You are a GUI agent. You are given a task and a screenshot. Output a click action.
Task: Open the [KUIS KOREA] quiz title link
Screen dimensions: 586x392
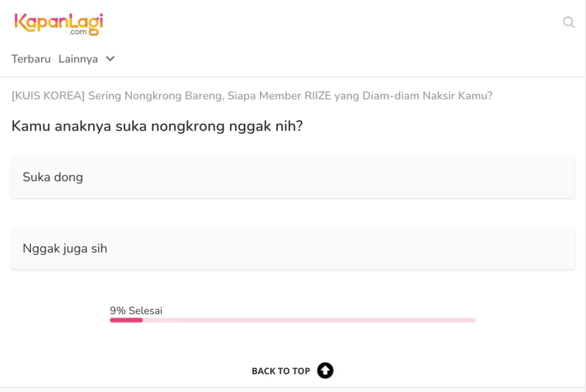(251, 96)
